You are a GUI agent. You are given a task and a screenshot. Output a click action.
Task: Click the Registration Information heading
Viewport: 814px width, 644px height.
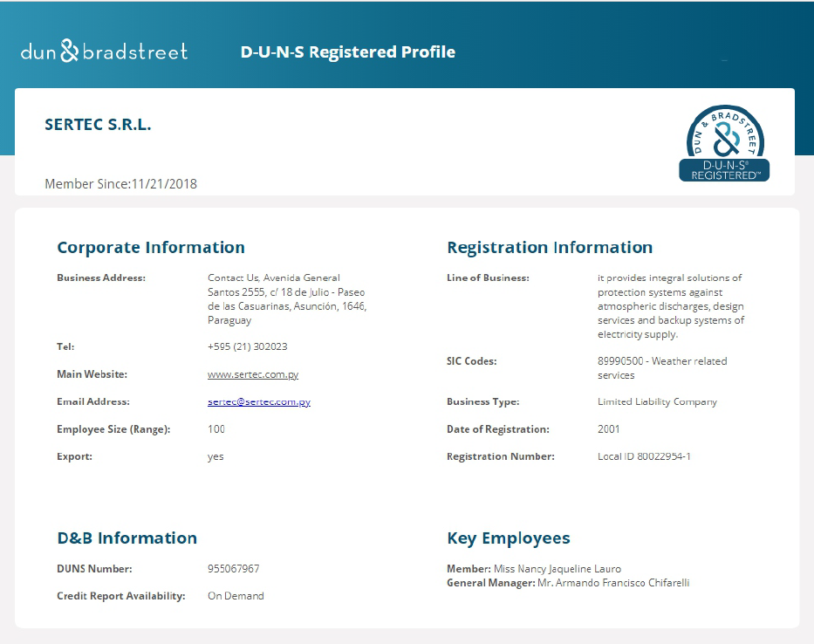(x=550, y=247)
